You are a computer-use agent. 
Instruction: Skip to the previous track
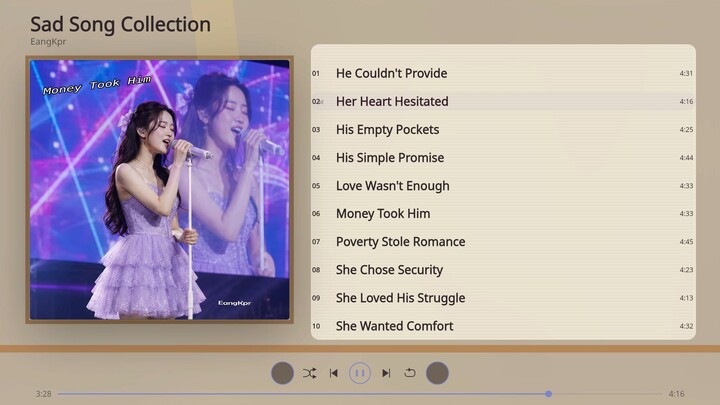point(334,373)
